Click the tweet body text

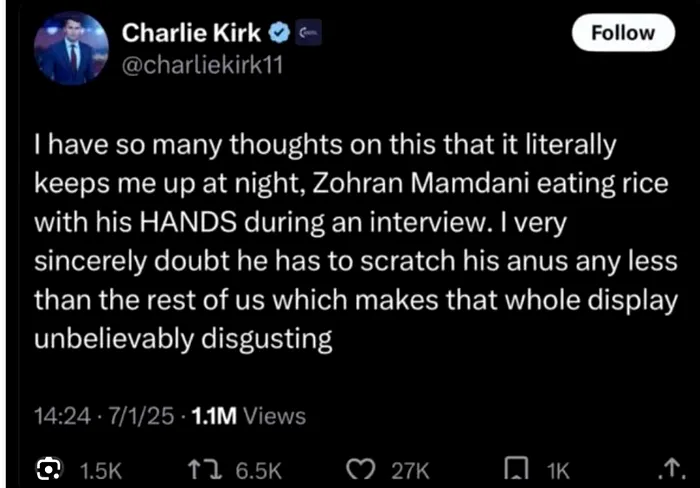(x=340, y=242)
